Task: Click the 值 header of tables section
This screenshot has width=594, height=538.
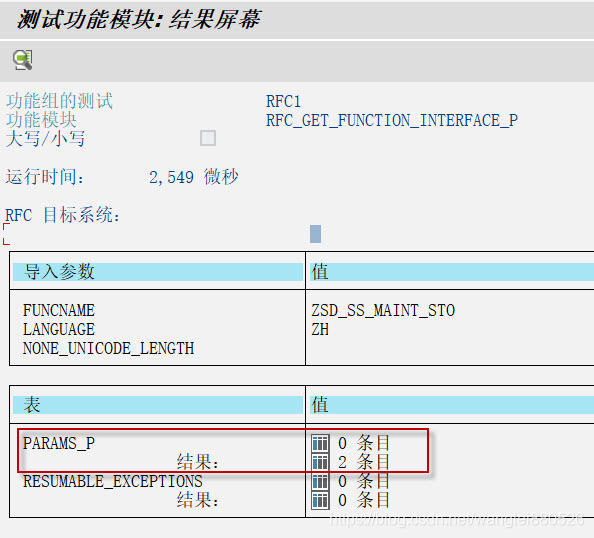Action: pos(452,405)
